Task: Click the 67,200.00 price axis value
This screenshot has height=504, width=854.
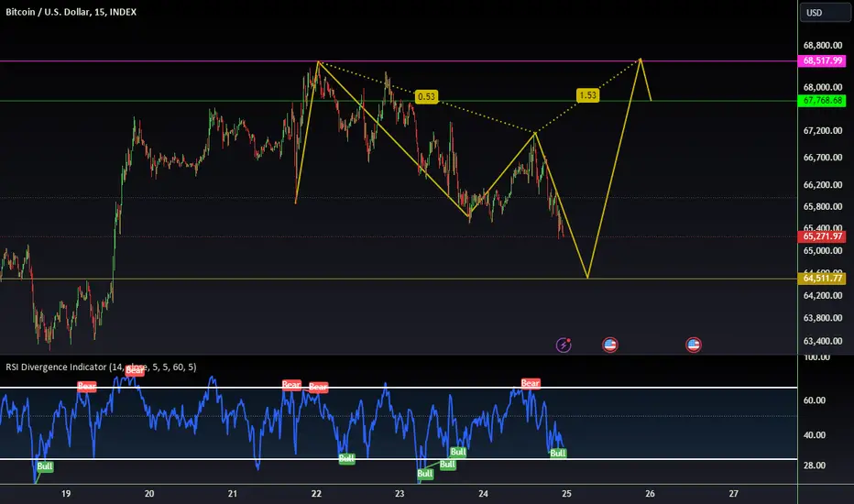Action: click(823, 131)
